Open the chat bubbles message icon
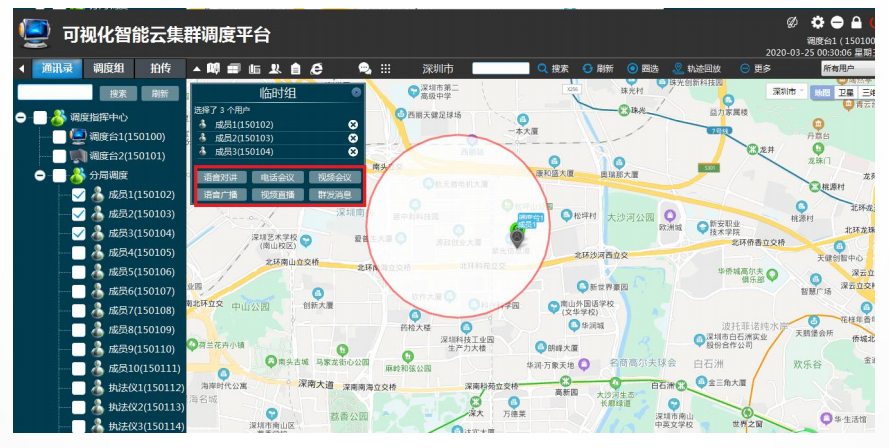889x448 pixels. point(365,69)
